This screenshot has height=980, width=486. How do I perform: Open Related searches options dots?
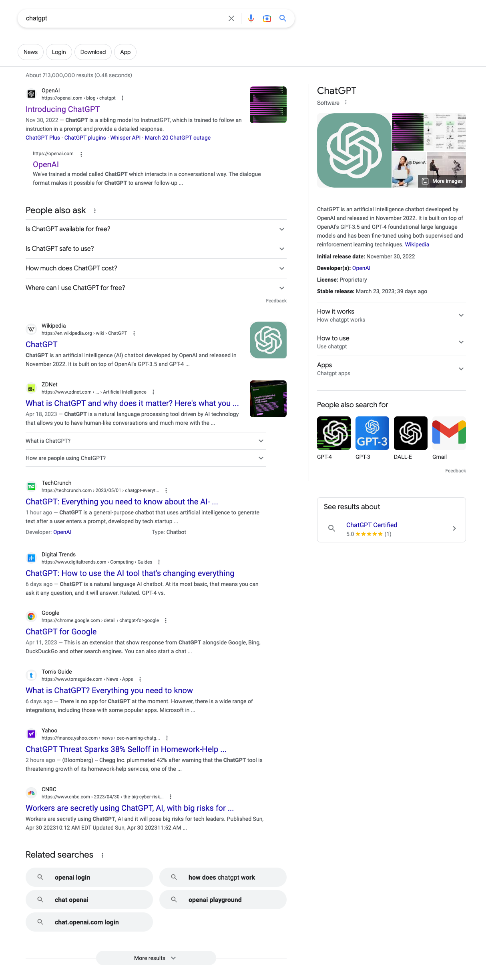pos(102,855)
